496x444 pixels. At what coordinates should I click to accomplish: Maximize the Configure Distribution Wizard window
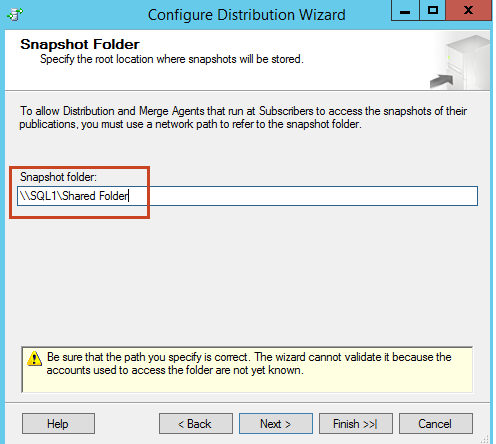click(x=433, y=11)
